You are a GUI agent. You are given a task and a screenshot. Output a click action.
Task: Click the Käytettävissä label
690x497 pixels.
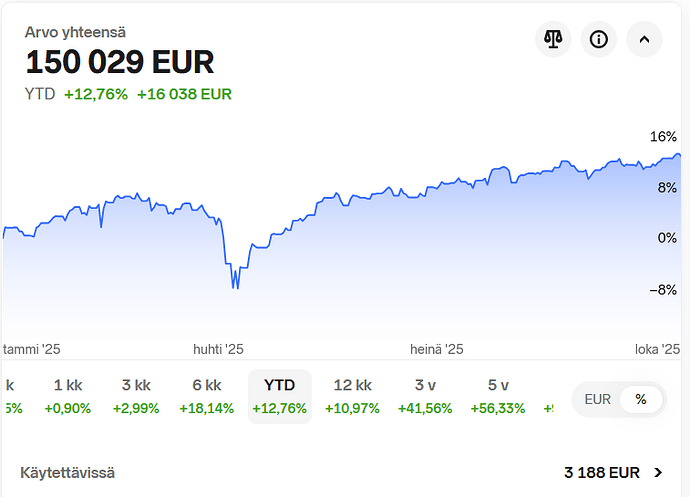pyautogui.click(x=67, y=472)
